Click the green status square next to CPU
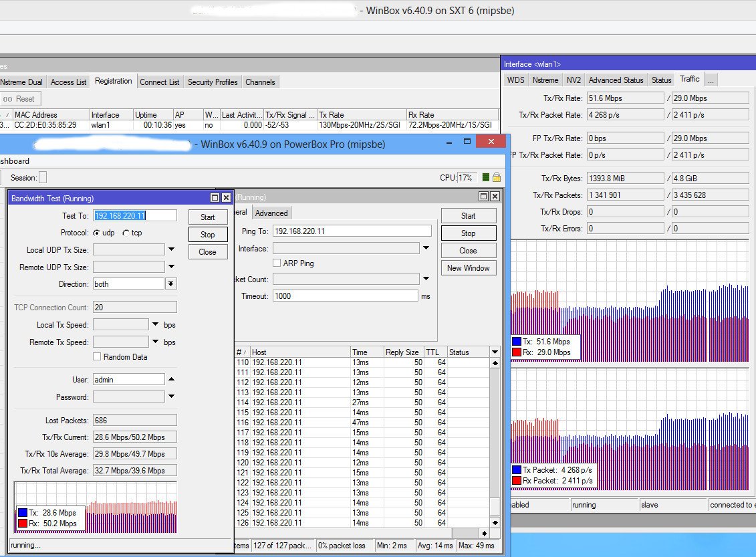Screen dimensions: 756x557 click(485, 177)
